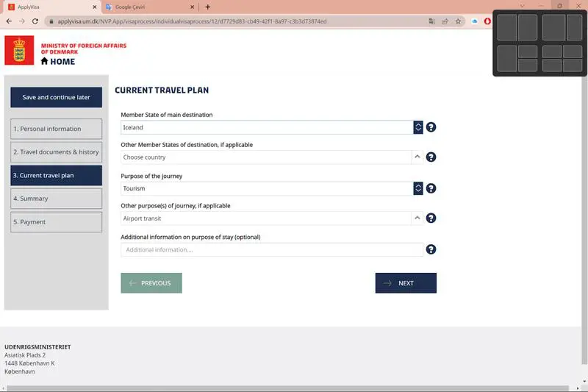
Task: Open step 2. Travel documents & history
Action: 57,152
